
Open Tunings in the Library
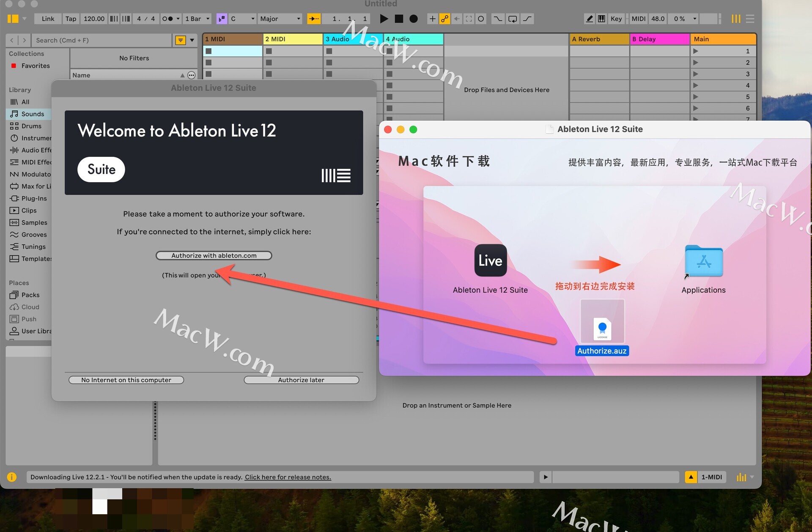pos(33,247)
